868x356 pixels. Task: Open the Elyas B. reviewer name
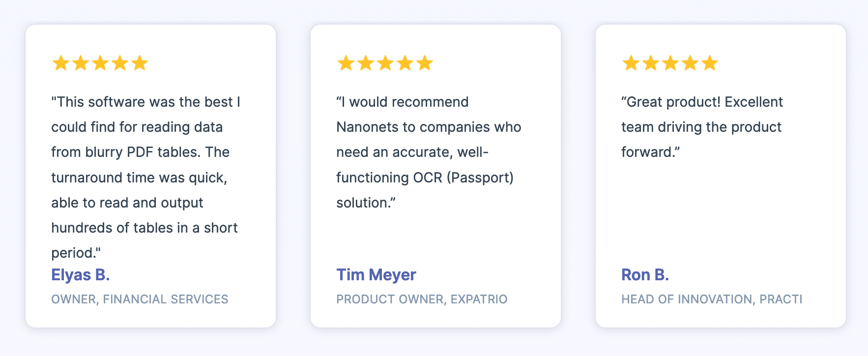(81, 275)
